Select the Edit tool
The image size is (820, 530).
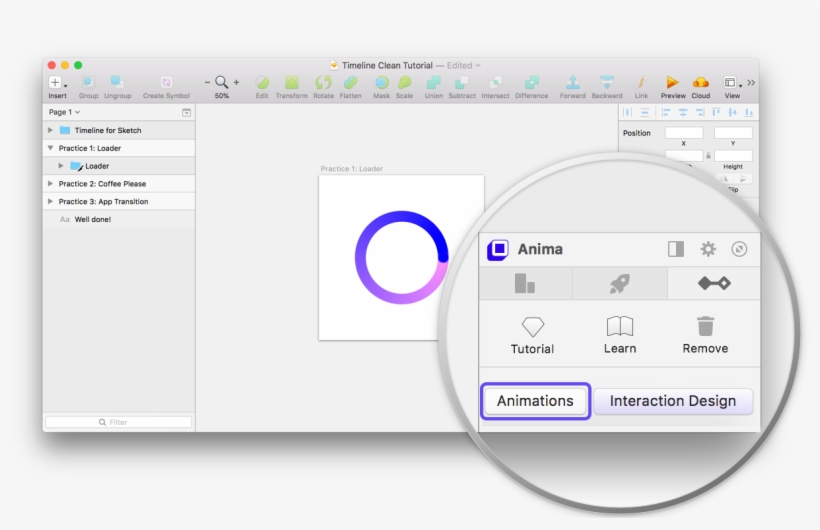point(262,82)
